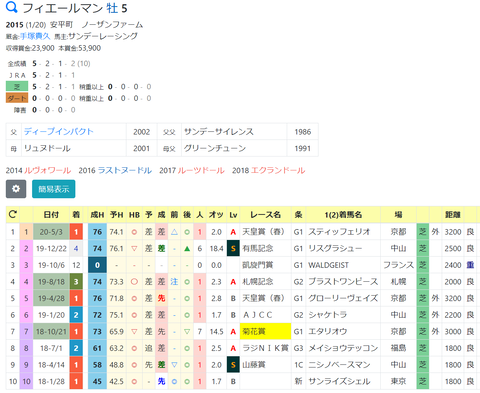480x393 pixels.
Task: Click winner name エタリオウ
Action: click(x=327, y=332)
